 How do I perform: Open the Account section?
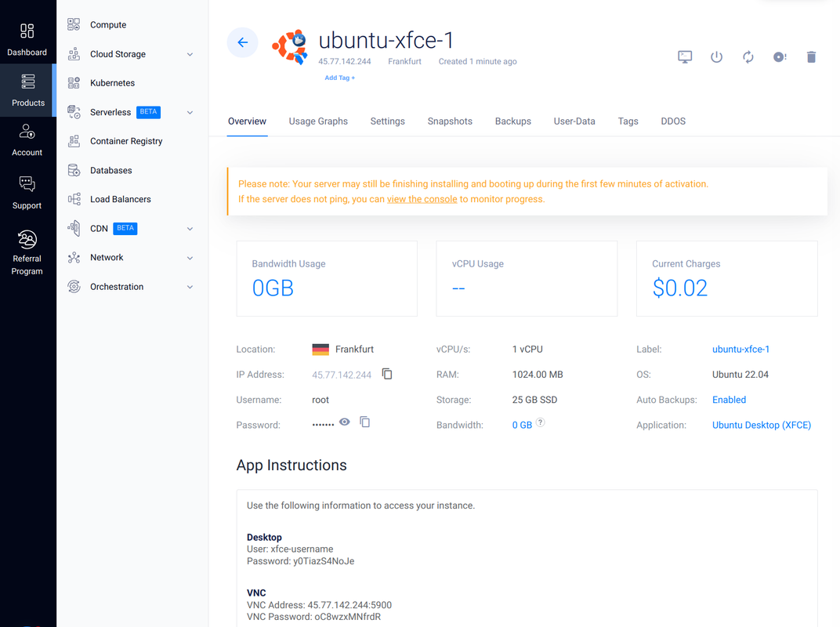point(27,140)
